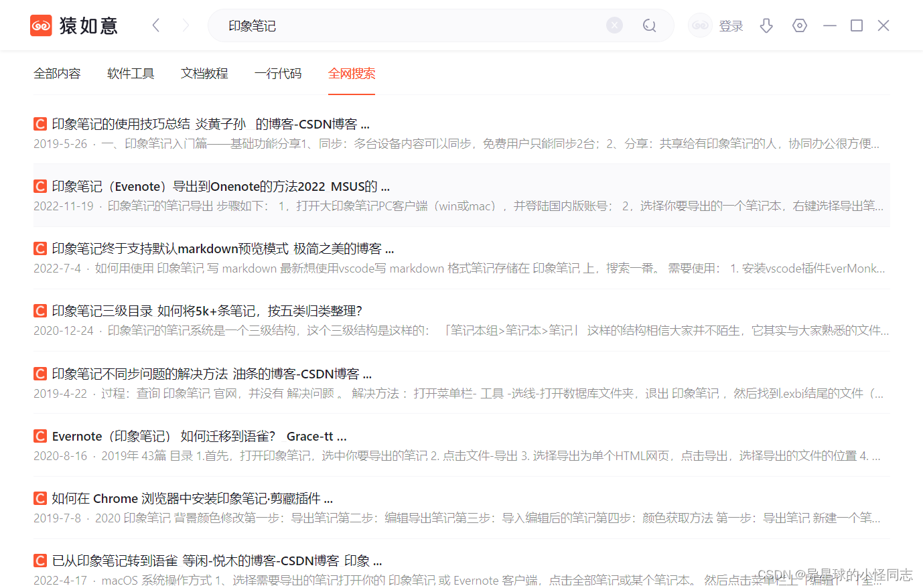Click the snippet dated 2022-11-19
Image resolution: width=923 pixels, height=588 pixels.
click(x=459, y=206)
